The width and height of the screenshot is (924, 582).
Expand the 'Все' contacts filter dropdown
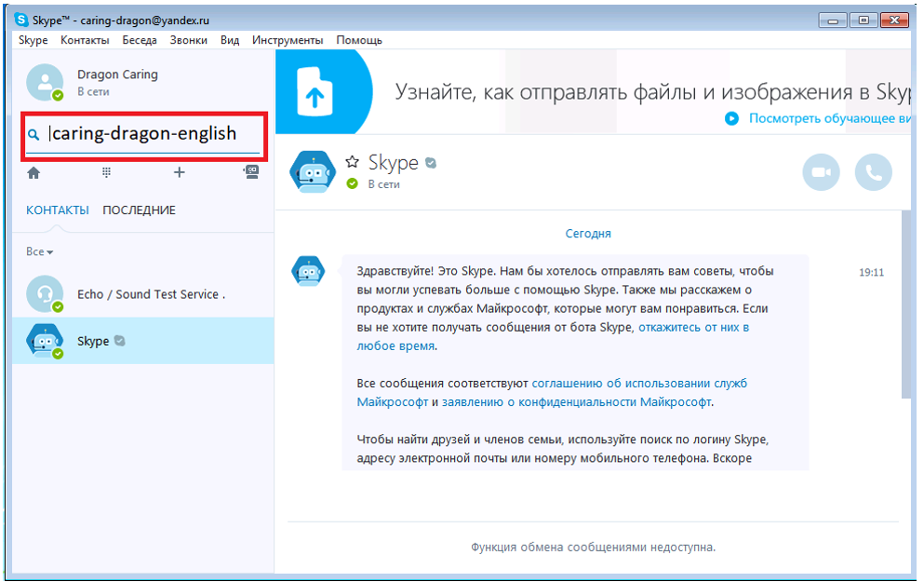[x=39, y=251]
